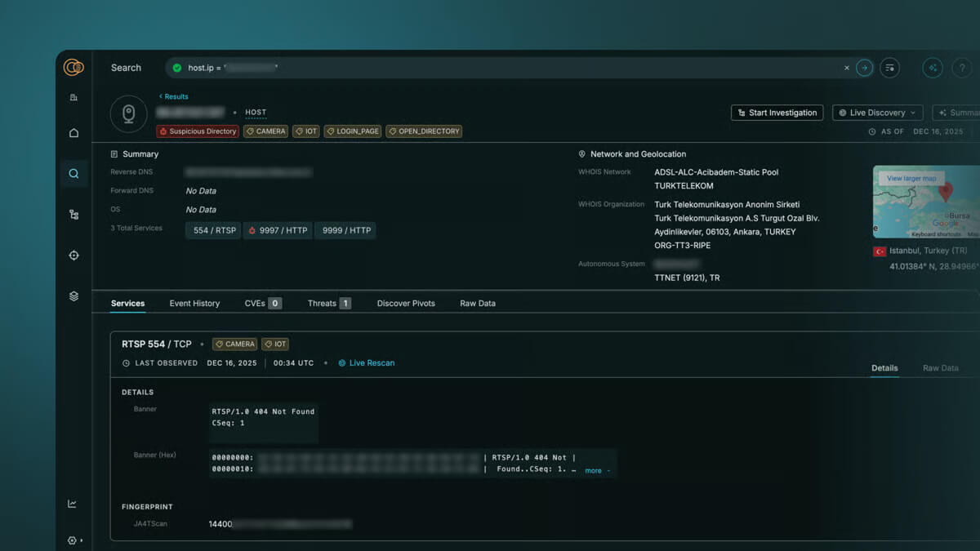Open the Live Discovery dropdown

coord(877,112)
